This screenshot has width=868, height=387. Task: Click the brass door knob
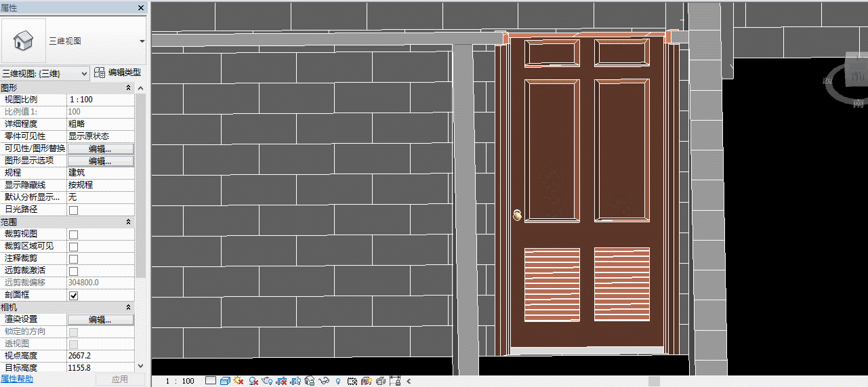click(518, 216)
